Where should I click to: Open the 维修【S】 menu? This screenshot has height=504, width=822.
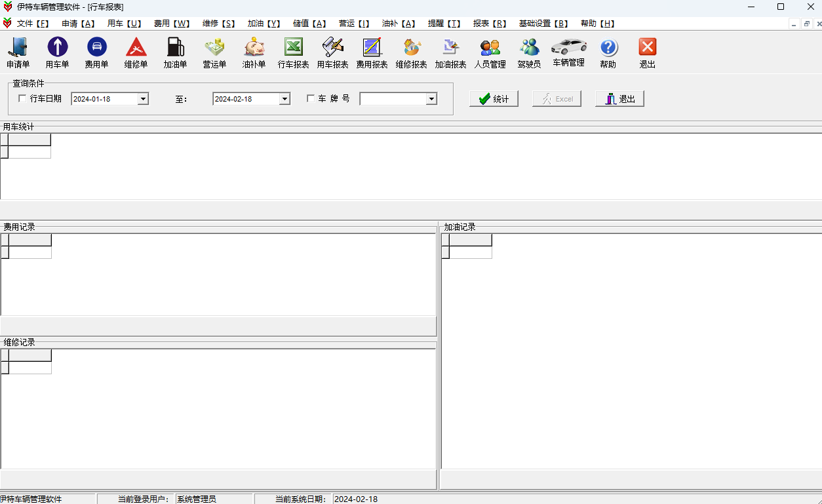[x=219, y=24]
